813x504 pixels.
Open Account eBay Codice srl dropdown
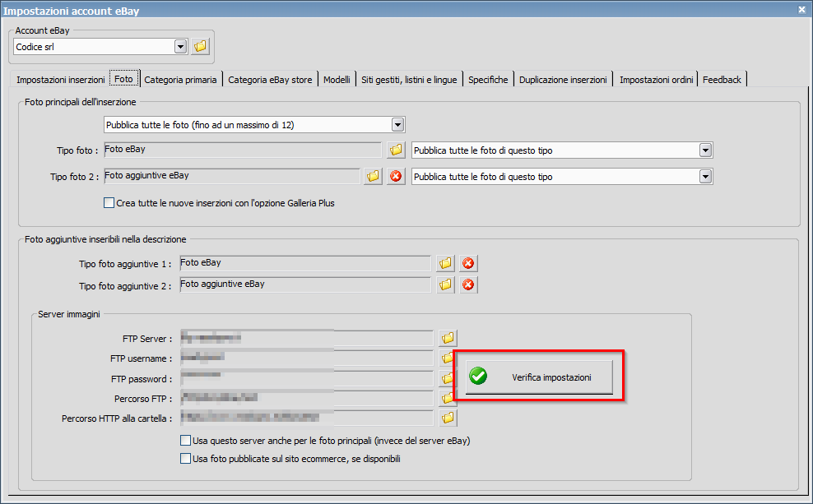pos(180,47)
